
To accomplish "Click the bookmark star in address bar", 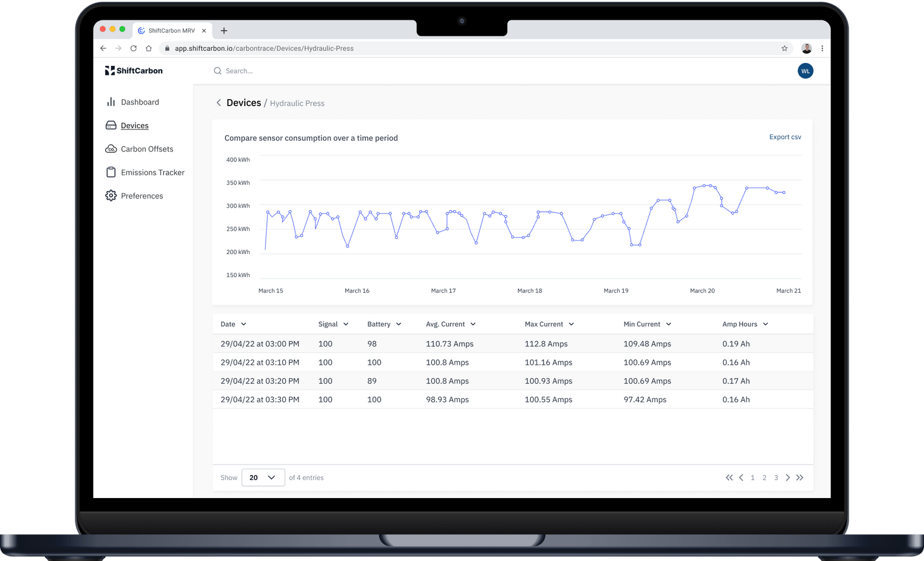I will tap(784, 48).
